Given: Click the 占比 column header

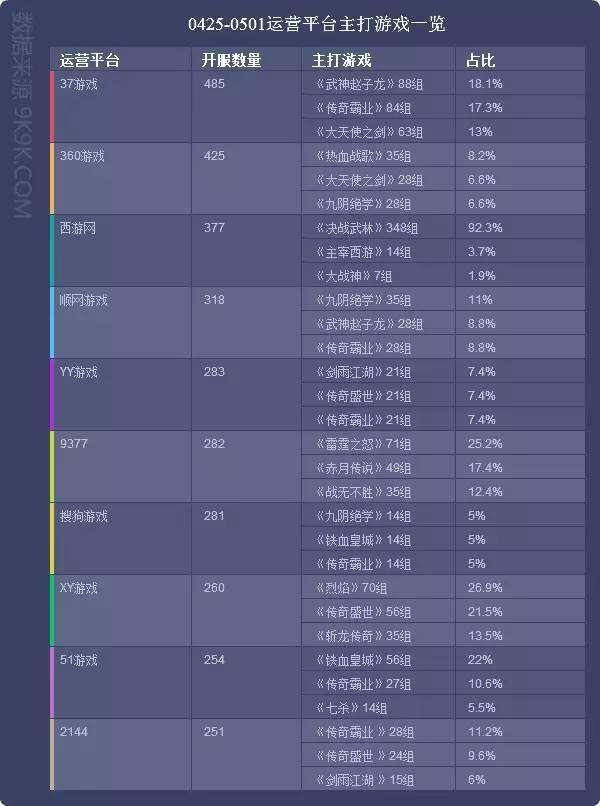Looking at the screenshot, I should point(480,60).
